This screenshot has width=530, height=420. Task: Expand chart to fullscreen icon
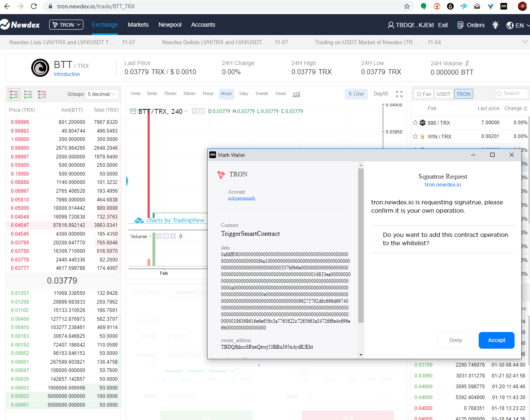click(399, 94)
